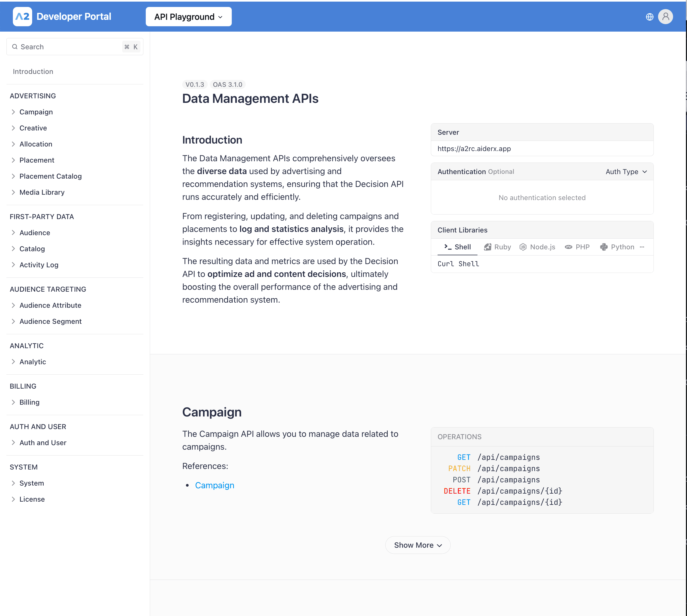Go to the Introduction sidebar item
Viewport: 687px width, 616px height.
pos(33,72)
